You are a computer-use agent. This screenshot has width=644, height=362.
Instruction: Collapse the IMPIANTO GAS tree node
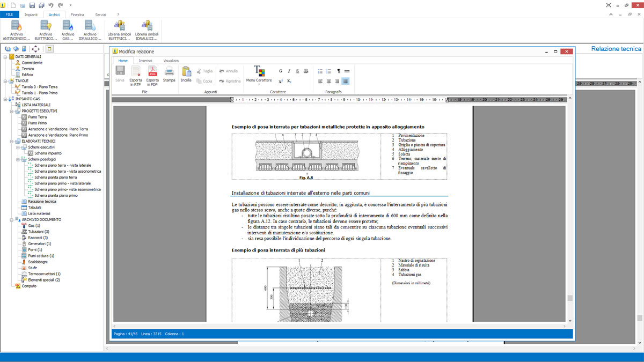5,99
